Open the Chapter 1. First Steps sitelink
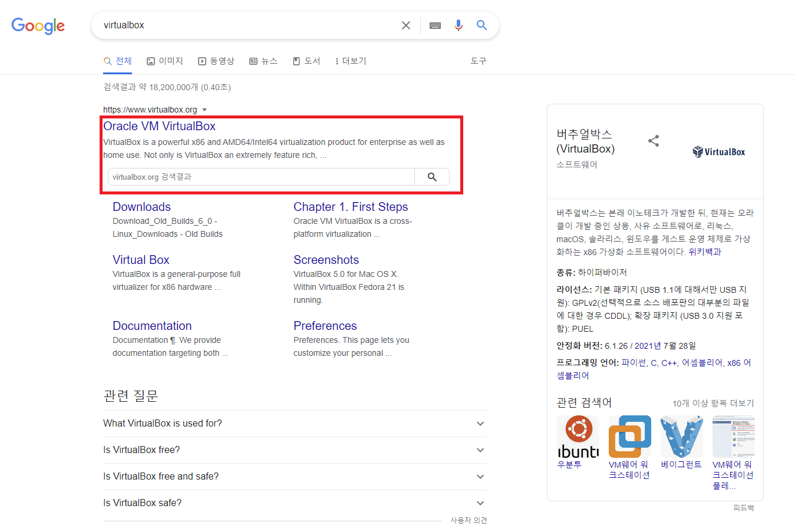Screen dimensions: 795x532 click(351, 207)
